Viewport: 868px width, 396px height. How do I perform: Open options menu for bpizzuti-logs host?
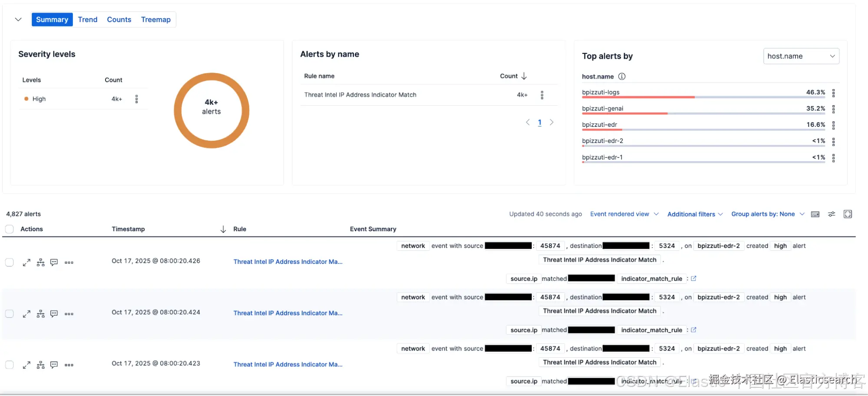coord(833,93)
